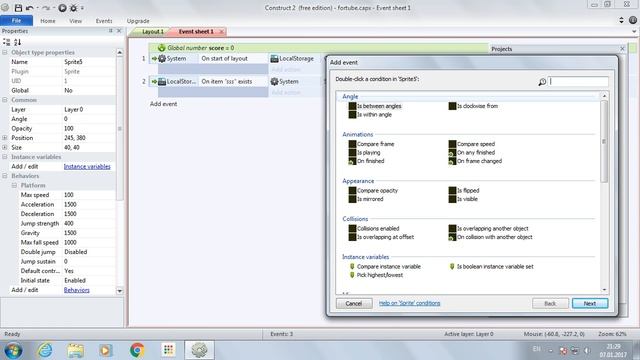Image resolution: width=640 pixels, height=360 pixels.
Task: Select the 'Is clockwise from' condition
Action: (x=473, y=106)
